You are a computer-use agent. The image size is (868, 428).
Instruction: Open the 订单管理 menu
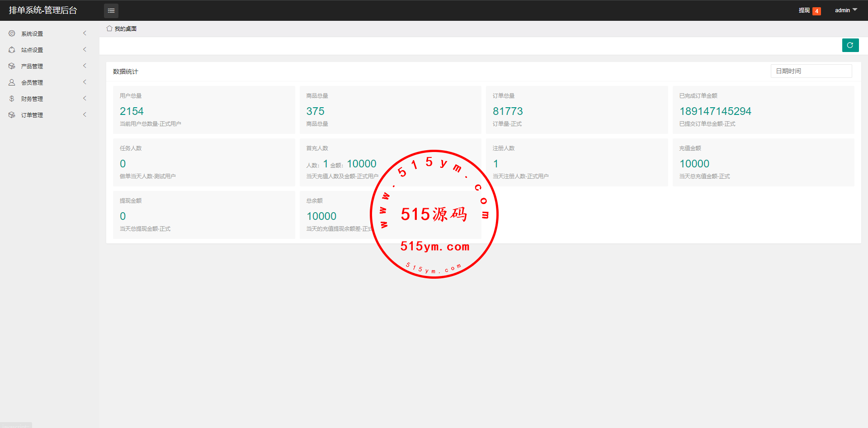pyautogui.click(x=32, y=115)
